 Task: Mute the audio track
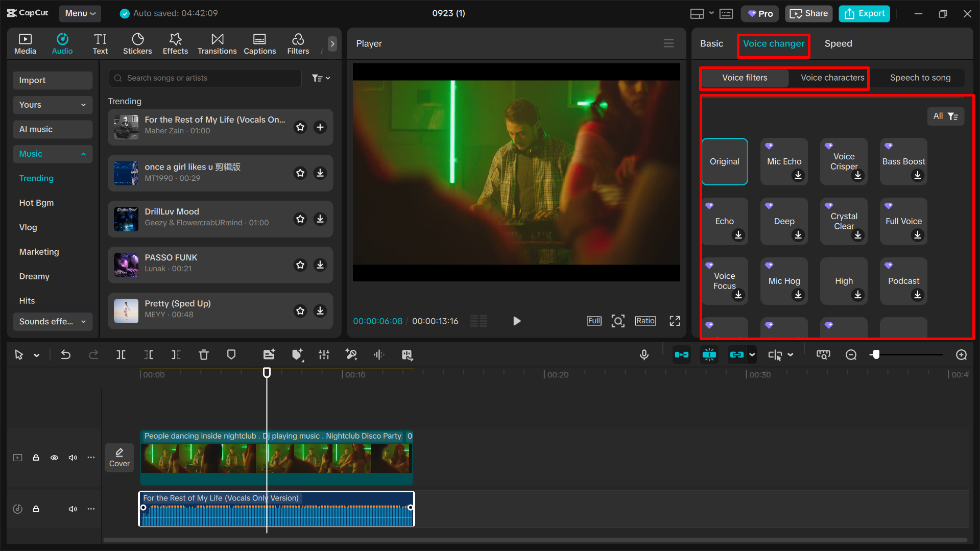pyautogui.click(x=73, y=509)
